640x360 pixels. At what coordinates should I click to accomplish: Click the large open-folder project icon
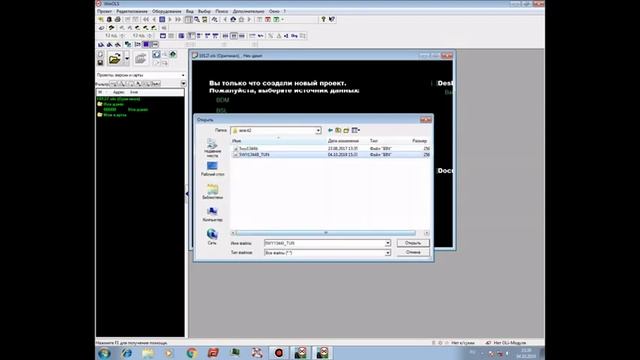tap(115, 59)
